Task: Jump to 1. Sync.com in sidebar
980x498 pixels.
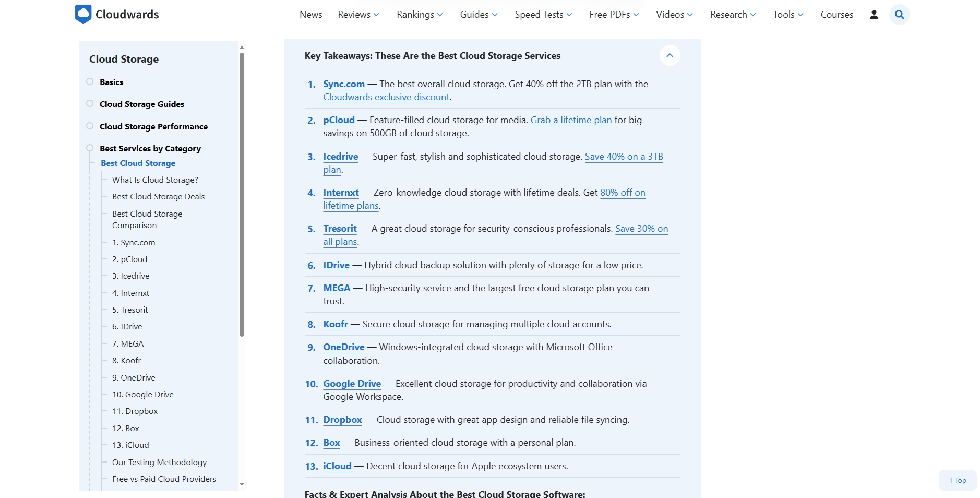Action: click(134, 242)
